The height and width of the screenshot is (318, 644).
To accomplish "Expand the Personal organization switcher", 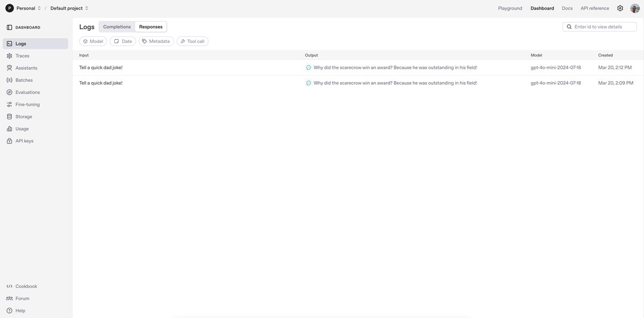I will 24,8.
